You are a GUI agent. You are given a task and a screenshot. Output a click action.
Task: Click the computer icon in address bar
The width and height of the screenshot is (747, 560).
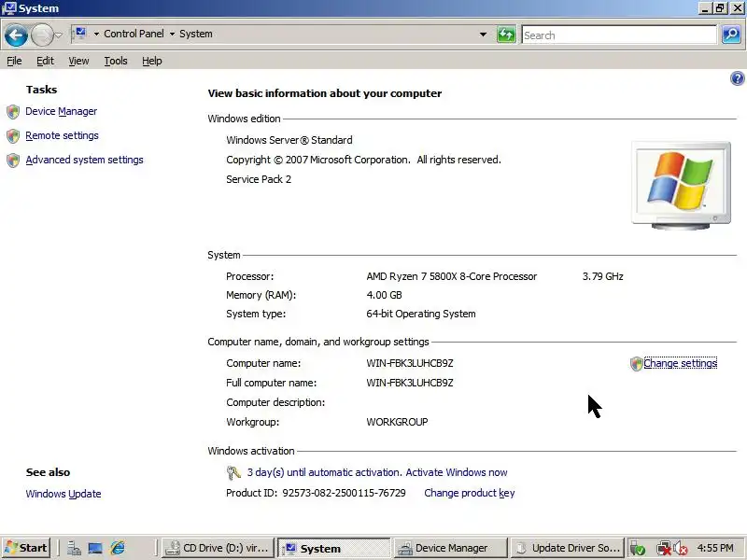click(80, 34)
